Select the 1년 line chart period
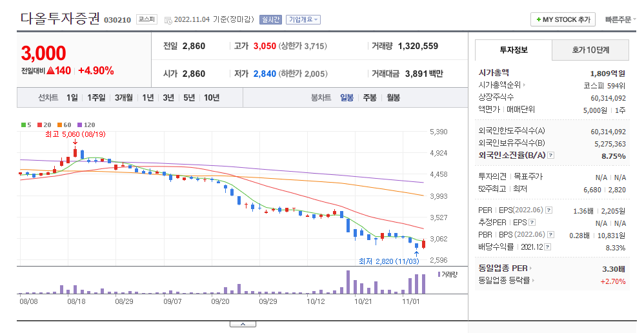Screen dimensions: 644x333 pyautogui.click(x=148, y=97)
